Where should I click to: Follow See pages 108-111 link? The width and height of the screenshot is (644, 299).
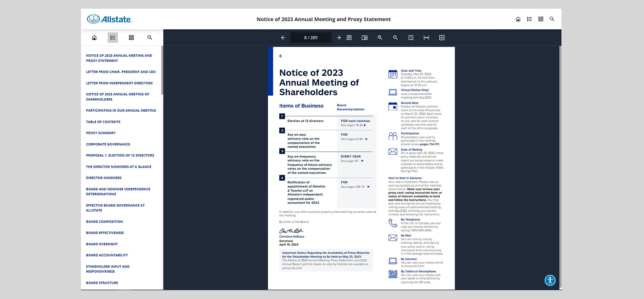(355, 187)
